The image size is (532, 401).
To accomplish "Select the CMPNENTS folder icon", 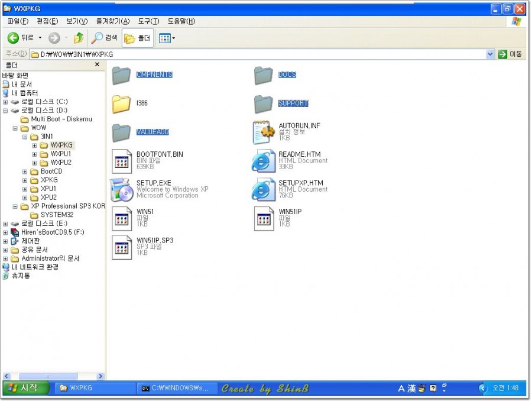I will (121, 75).
